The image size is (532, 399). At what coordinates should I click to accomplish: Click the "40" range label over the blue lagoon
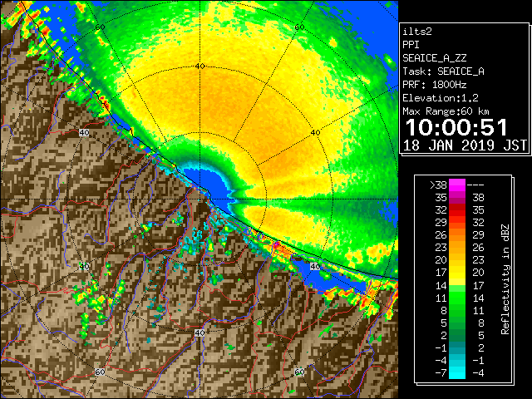coord(315,266)
